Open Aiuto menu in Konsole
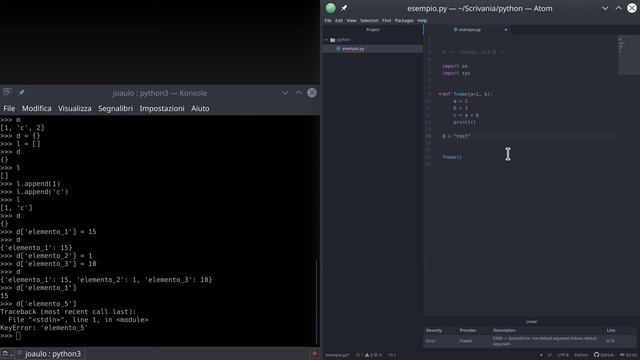 point(200,109)
